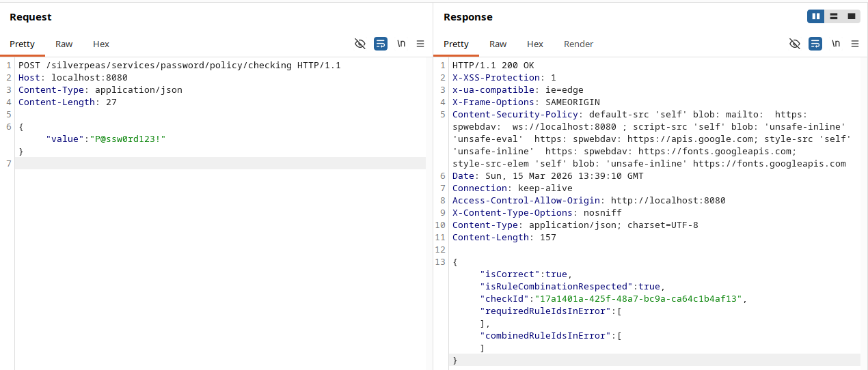Image resolution: width=868 pixels, height=370 pixels.
Task: Click X-Frame-Options: SAMEORIGIN header
Action: tap(526, 102)
